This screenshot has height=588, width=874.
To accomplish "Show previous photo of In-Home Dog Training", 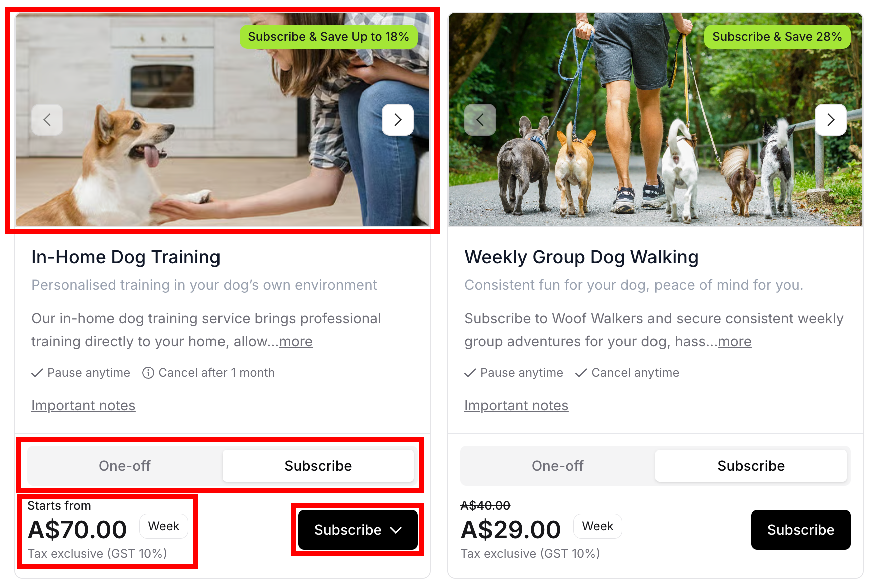I will tap(47, 120).
